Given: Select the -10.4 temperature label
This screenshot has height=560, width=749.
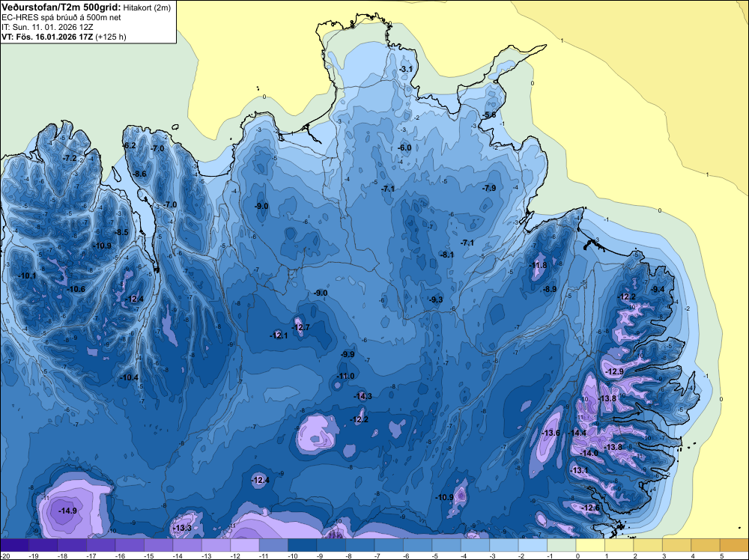Looking at the screenshot, I should [129, 377].
